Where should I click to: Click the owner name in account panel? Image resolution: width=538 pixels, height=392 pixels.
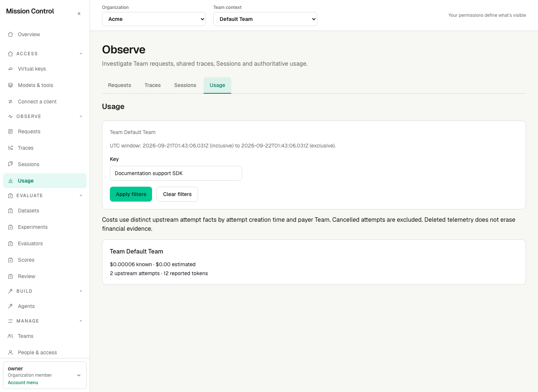pyautogui.click(x=15, y=368)
